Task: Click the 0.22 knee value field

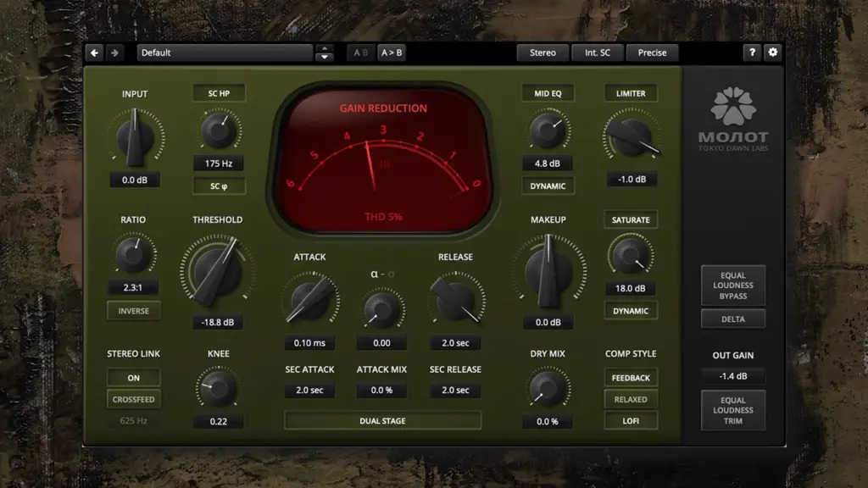Action: tap(218, 422)
